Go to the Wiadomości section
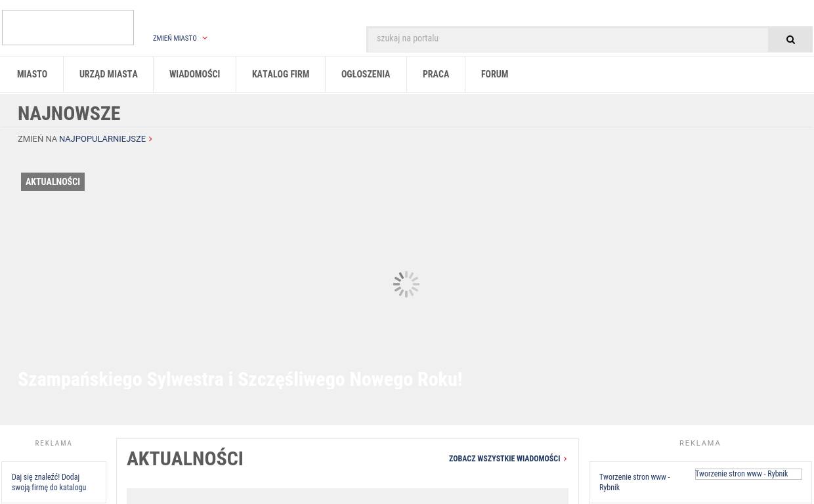Image resolution: width=814 pixels, height=504 pixels. pyautogui.click(x=194, y=74)
